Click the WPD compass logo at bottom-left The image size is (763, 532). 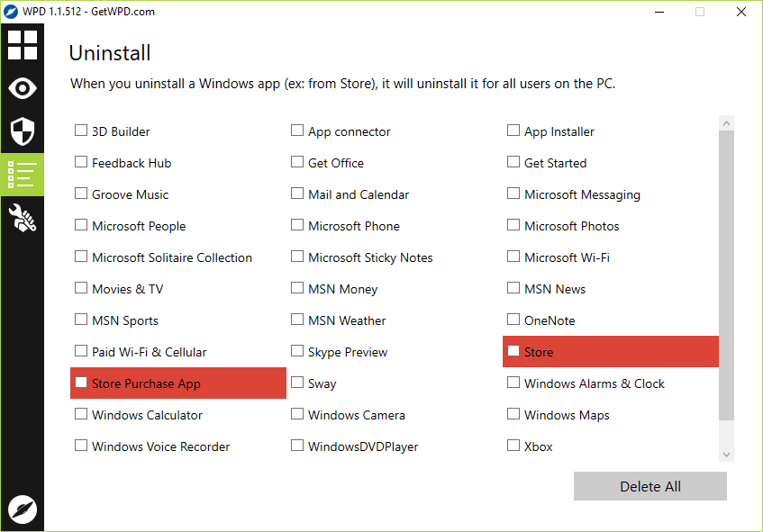pyautogui.click(x=22, y=509)
